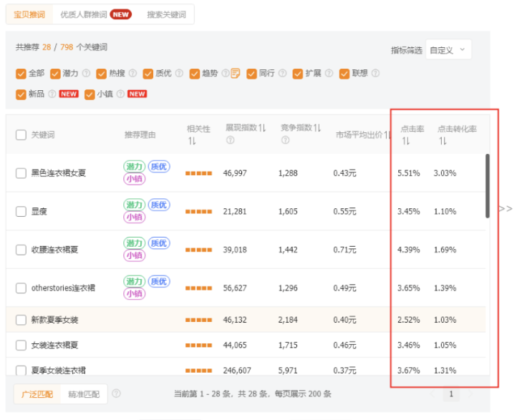Open help icon next to 趋势 filter

click(225, 73)
